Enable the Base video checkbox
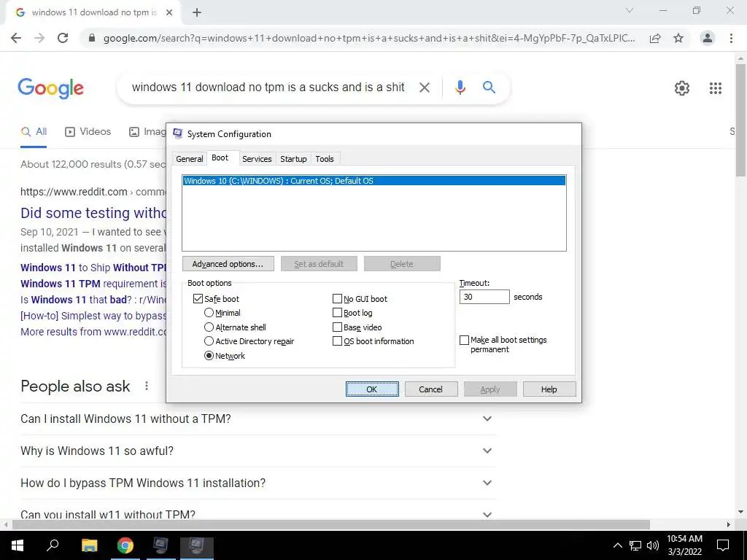Image resolution: width=747 pixels, height=560 pixels. [x=337, y=327]
